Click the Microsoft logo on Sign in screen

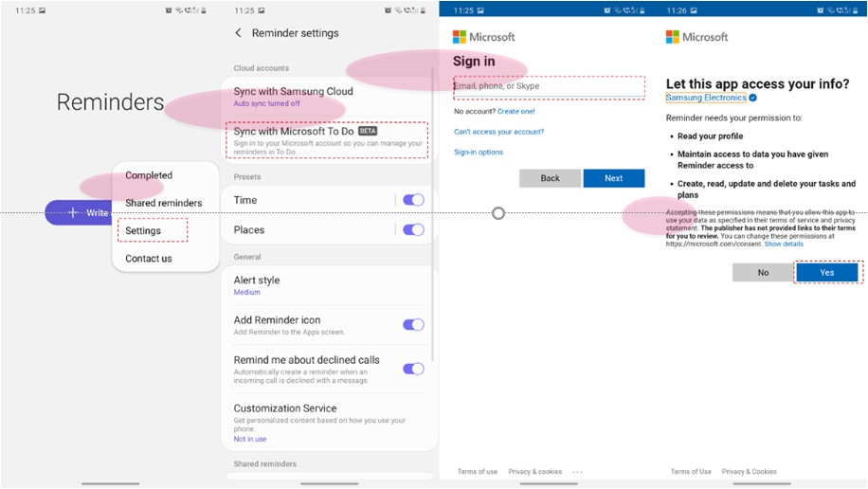click(483, 37)
